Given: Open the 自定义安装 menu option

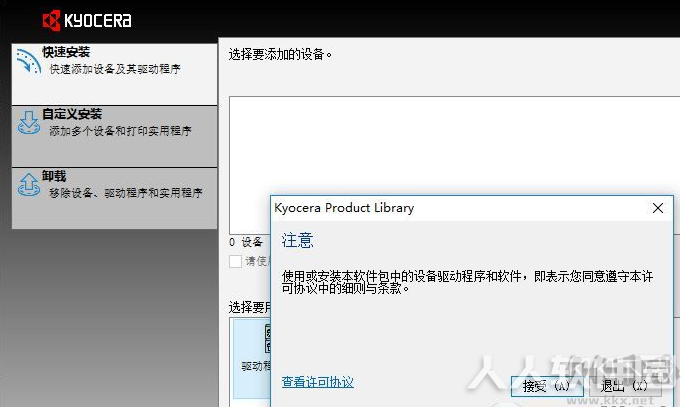Looking at the screenshot, I should pyautogui.click(x=115, y=136).
